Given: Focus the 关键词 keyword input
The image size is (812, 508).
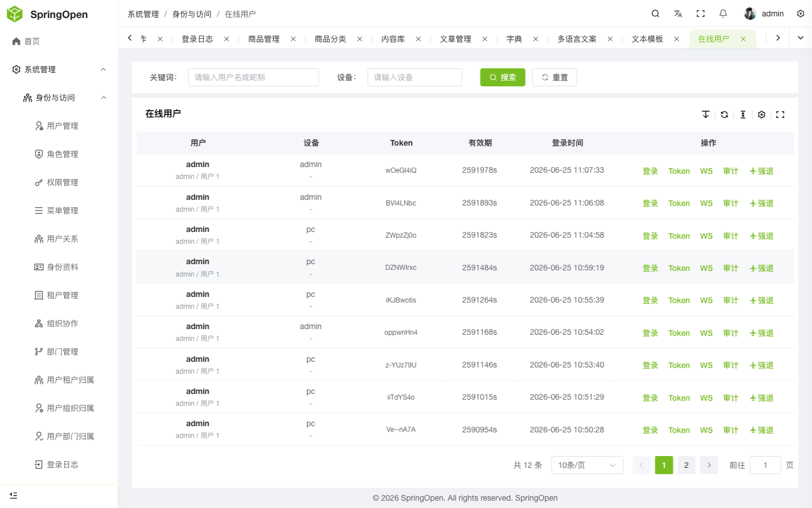Looking at the screenshot, I should [253, 77].
